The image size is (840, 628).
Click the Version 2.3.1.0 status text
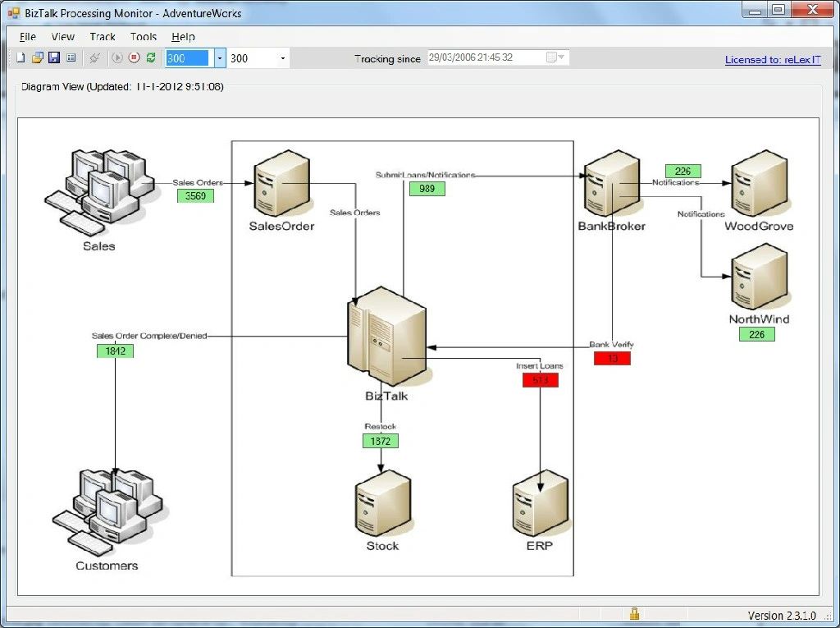pos(782,615)
